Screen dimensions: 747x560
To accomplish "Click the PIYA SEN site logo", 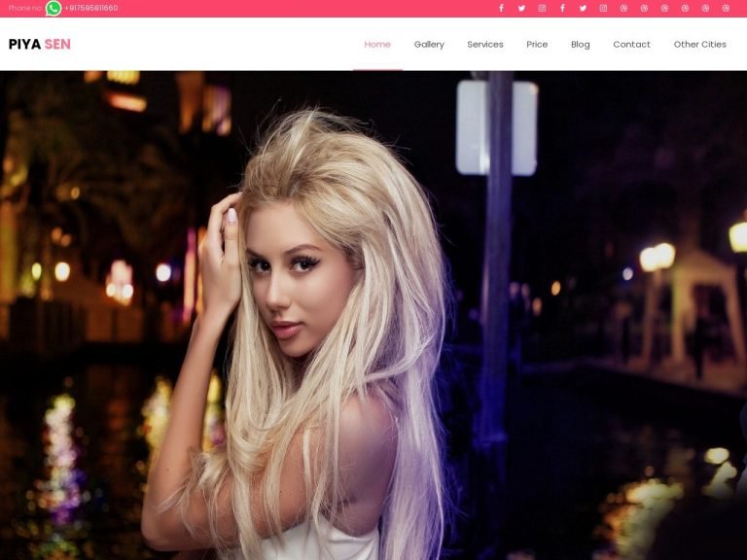I will click(40, 44).
